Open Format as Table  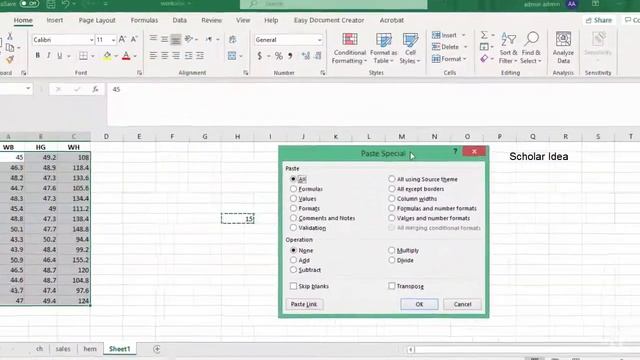[383, 48]
